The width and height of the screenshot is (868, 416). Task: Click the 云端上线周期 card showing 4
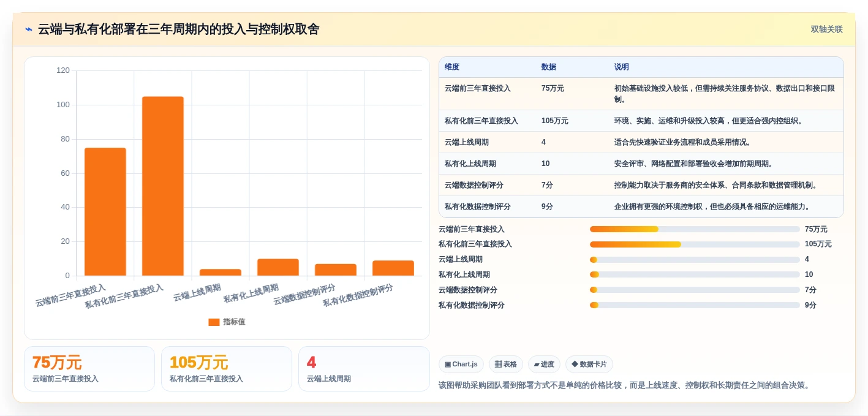(364, 369)
